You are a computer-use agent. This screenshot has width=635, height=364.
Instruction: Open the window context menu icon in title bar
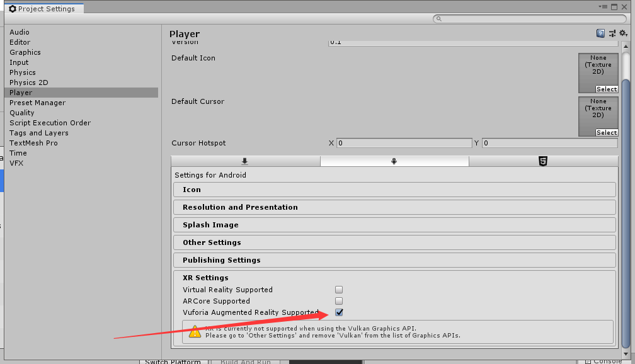(x=603, y=7)
